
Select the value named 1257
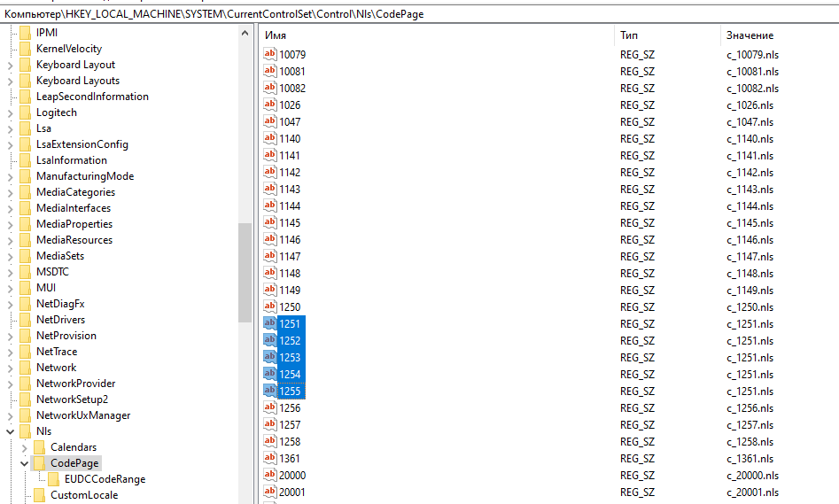pos(290,424)
